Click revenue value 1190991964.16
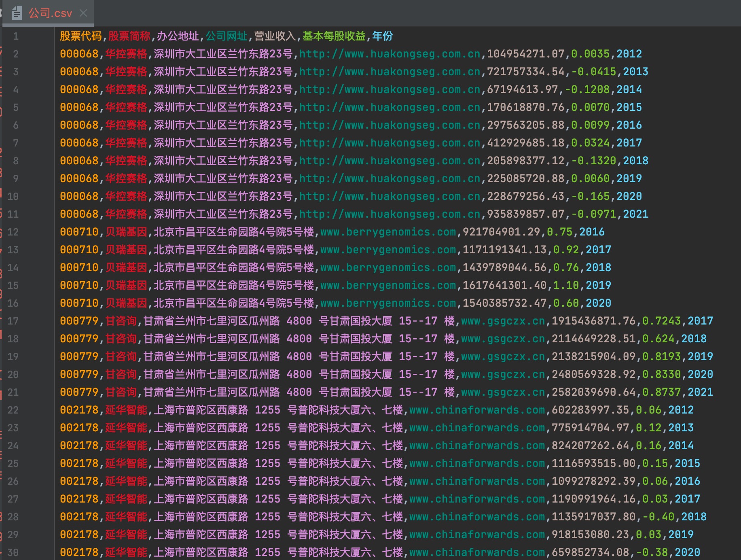The width and height of the screenshot is (741, 560). point(594,499)
